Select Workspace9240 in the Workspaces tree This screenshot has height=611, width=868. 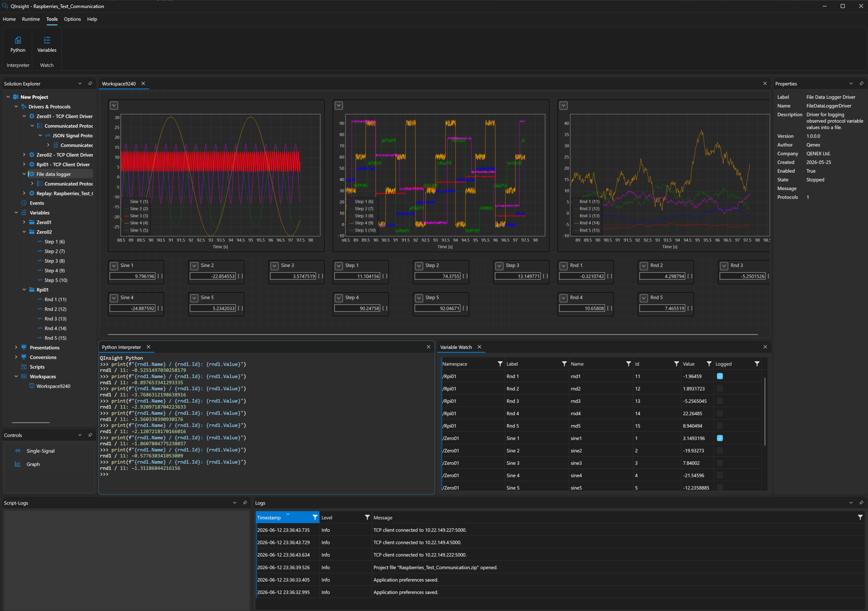(x=53, y=386)
